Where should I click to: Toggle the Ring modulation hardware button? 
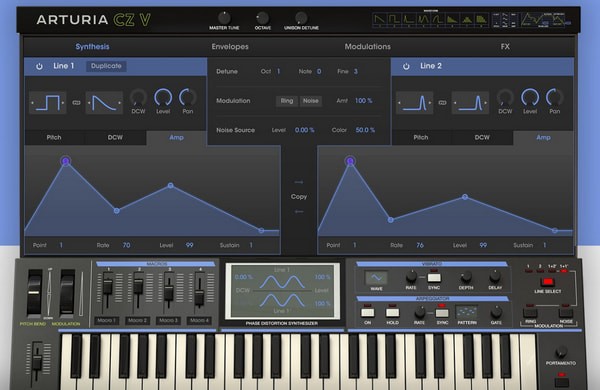(530, 313)
